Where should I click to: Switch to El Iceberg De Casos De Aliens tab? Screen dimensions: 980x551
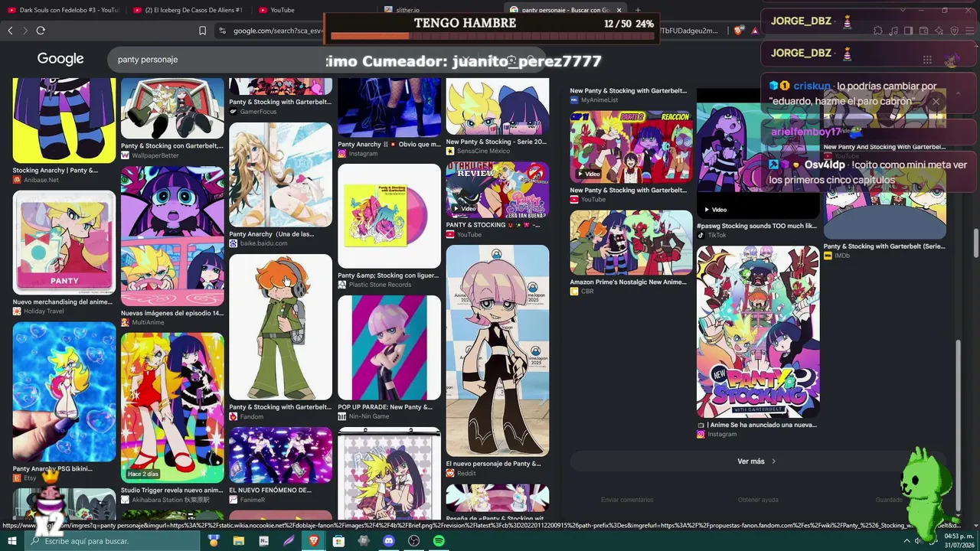click(x=188, y=10)
